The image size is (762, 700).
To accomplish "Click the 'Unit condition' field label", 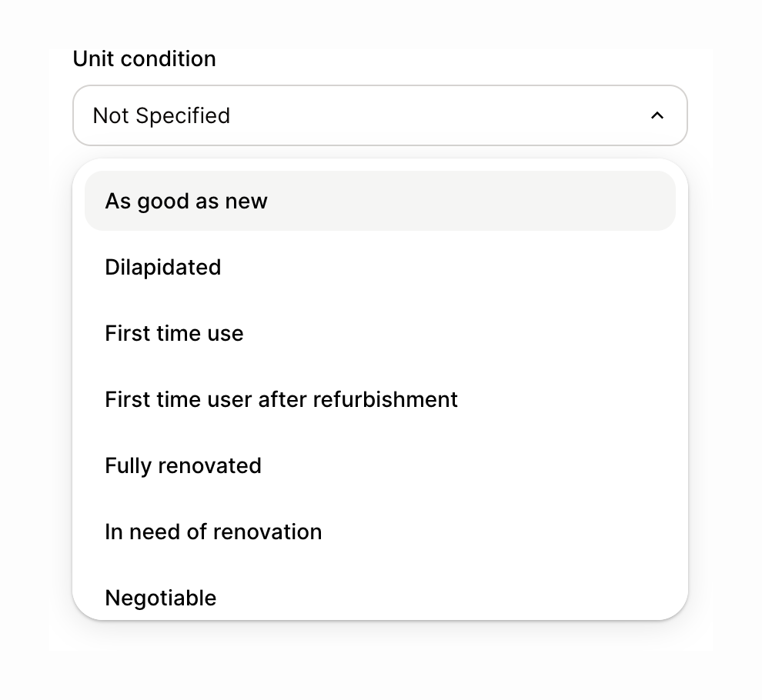I will pyautogui.click(x=144, y=58).
